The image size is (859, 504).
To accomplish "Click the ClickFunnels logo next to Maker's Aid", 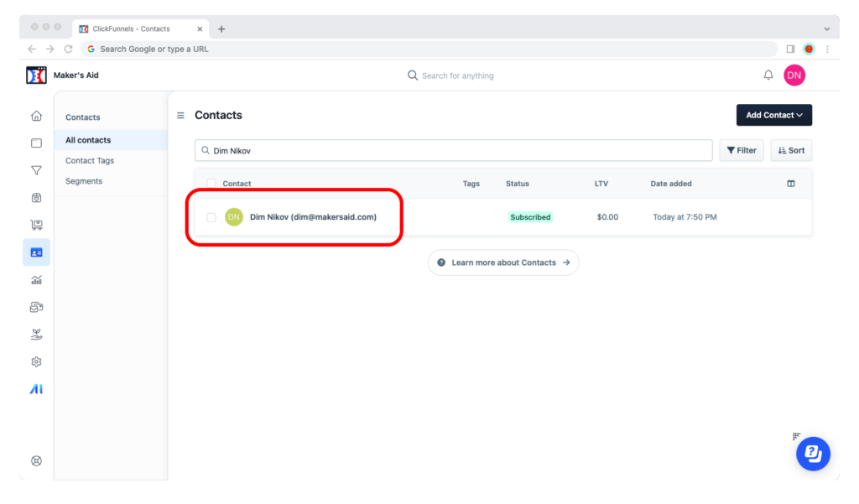I will click(36, 75).
